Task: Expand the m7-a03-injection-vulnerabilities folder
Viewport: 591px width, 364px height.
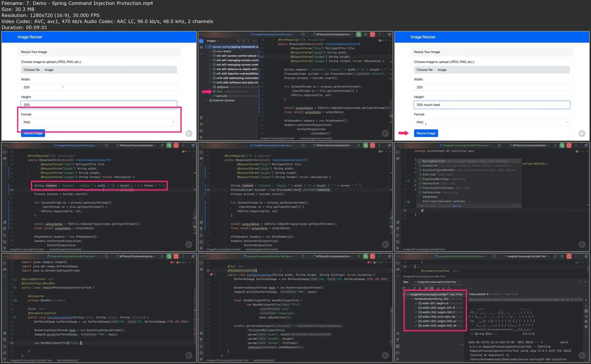Action: point(210,73)
